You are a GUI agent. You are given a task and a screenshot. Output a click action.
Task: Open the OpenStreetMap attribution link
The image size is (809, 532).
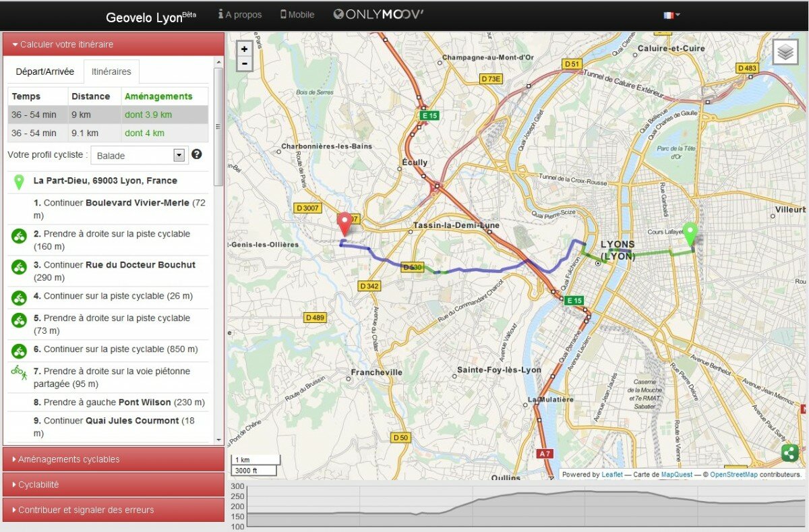pos(734,475)
